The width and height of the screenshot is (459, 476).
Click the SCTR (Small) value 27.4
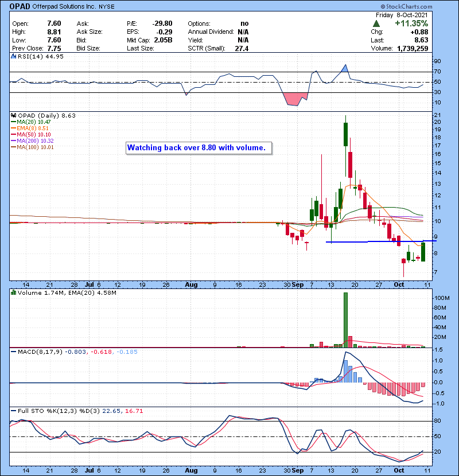pos(242,48)
